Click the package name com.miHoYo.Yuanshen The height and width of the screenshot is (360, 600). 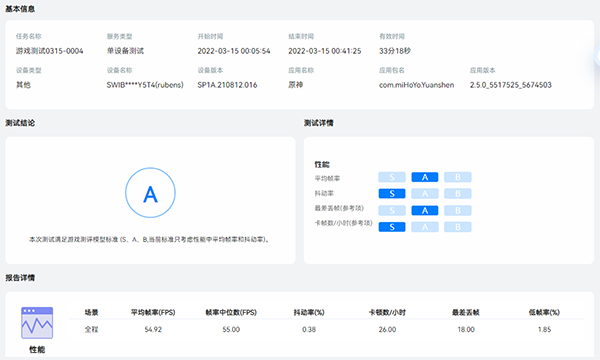pos(416,85)
